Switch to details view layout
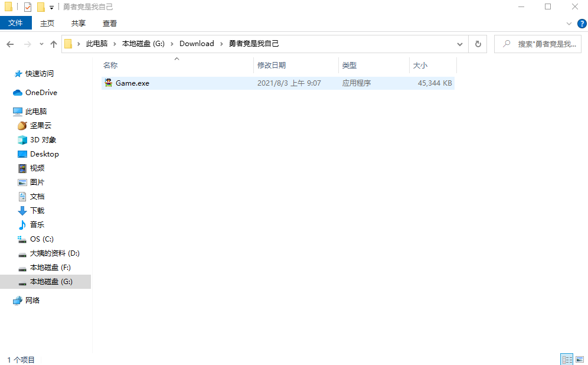This screenshot has width=588, height=365. pos(567,359)
